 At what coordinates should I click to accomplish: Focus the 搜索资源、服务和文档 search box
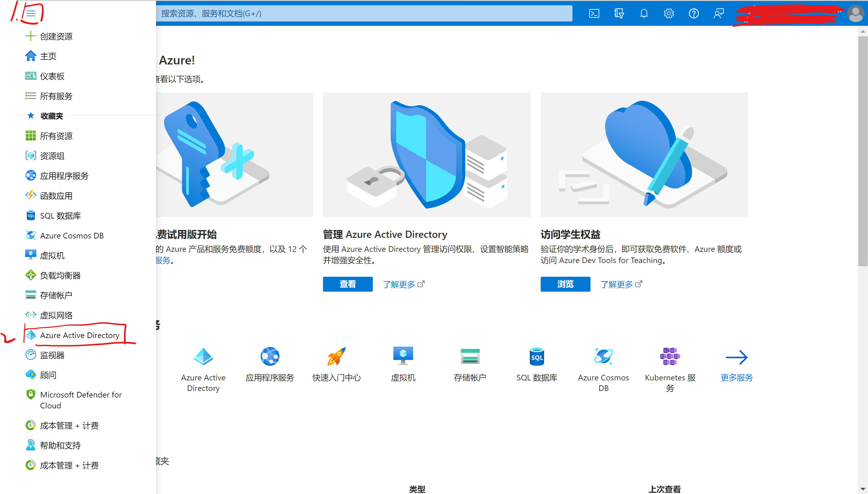(x=364, y=14)
